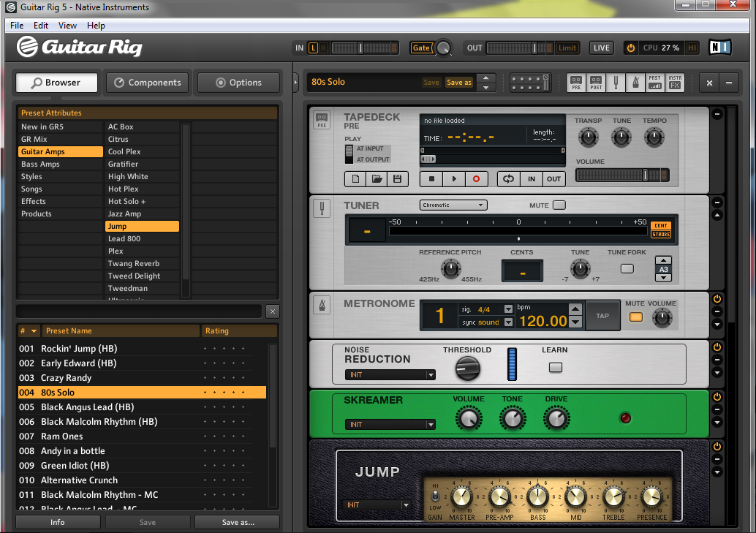The image size is (756, 533).
Task: Stop Tapedeck playback
Action: tap(431, 179)
